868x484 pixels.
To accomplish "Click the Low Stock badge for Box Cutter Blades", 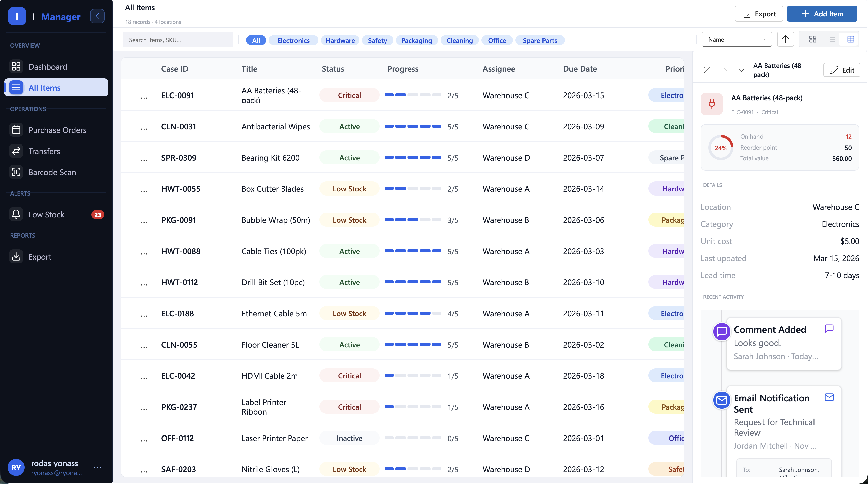I will click(349, 189).
